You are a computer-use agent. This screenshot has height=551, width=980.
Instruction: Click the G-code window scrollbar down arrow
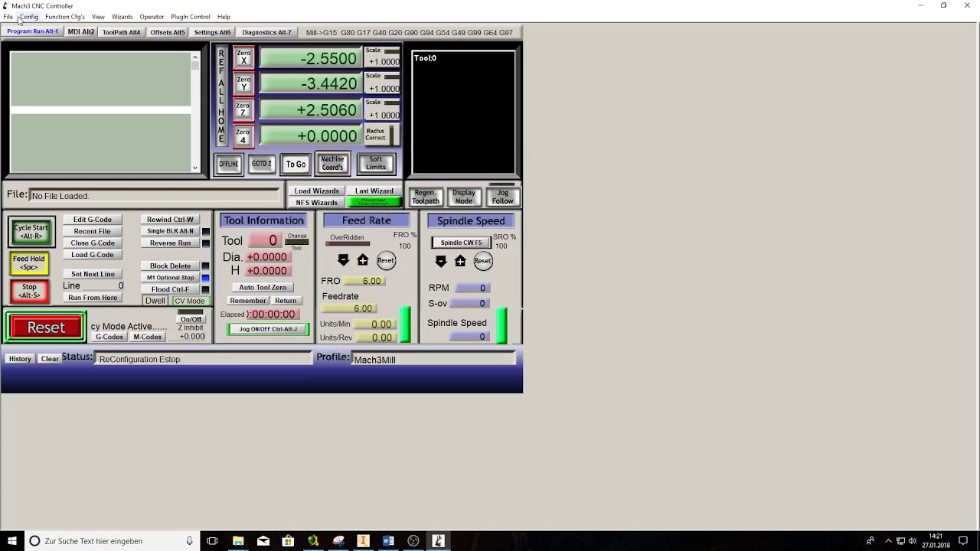[195, 168]
